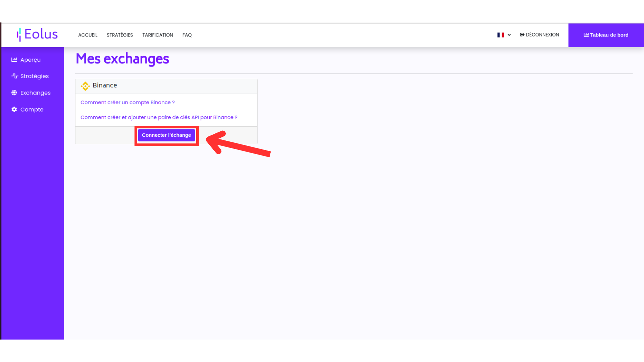The width and height of the screenshot is (644, 362).
Task: Open the TARIFICATION page
Action: click(158, 35)
